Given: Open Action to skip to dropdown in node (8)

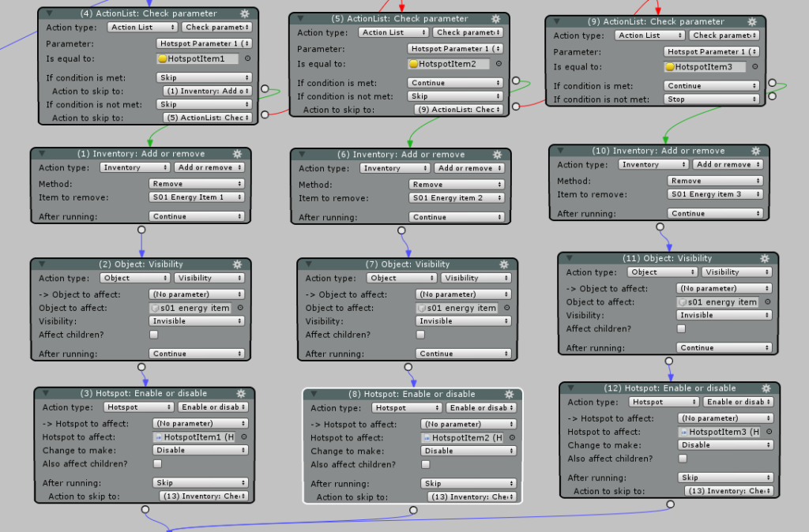Looking at the screenshot, I should pos(472,497).
